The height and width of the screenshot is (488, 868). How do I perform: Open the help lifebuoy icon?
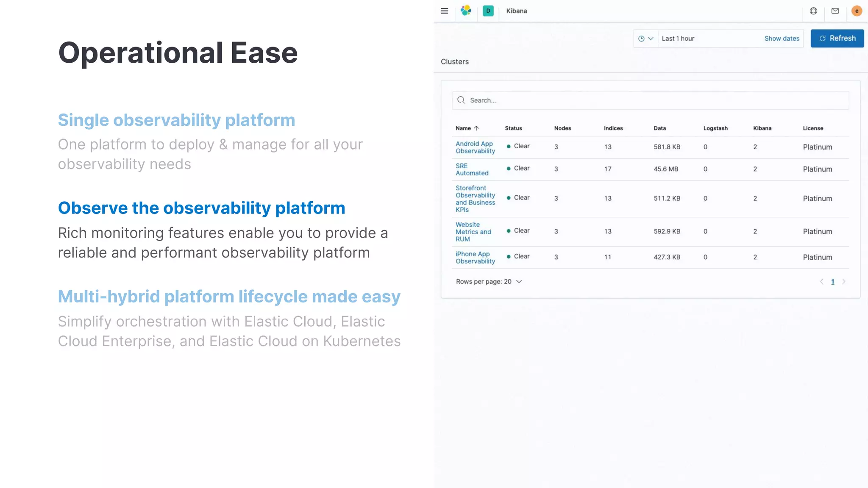click(x=813, y=11)
